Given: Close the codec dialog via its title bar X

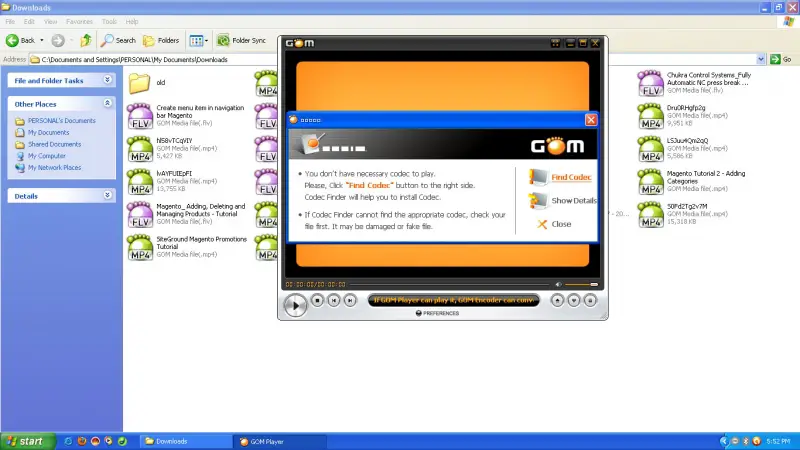Looking at the screenshot, I should pyautogui.click(x=591, y=119).
